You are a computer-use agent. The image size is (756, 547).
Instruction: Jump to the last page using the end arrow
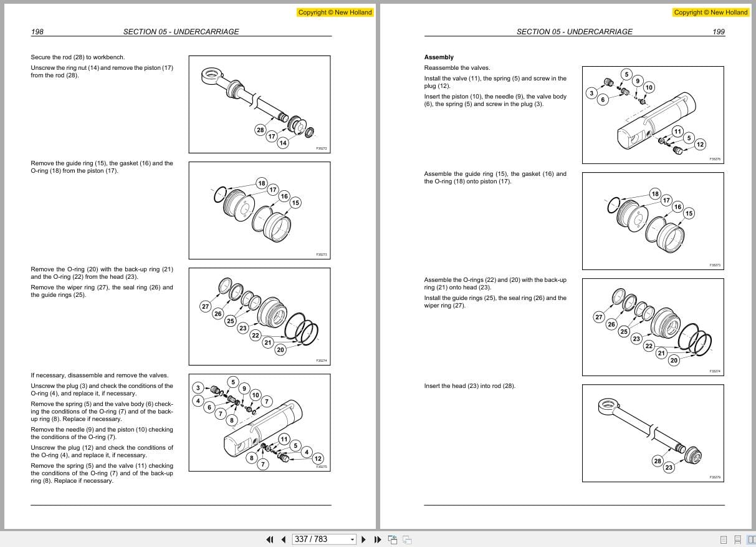378,540
